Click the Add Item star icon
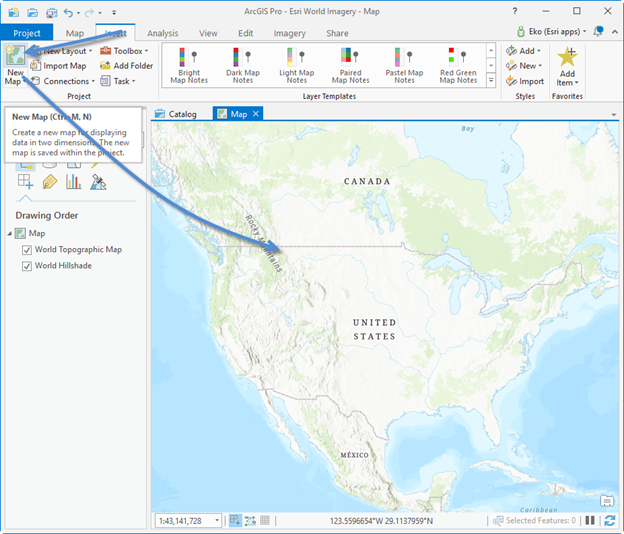624x534 pixels. pyautogui.click(x=567, y=57)
